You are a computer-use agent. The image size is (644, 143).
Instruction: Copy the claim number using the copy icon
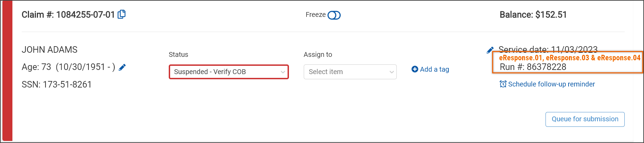[x=122, y=14]
